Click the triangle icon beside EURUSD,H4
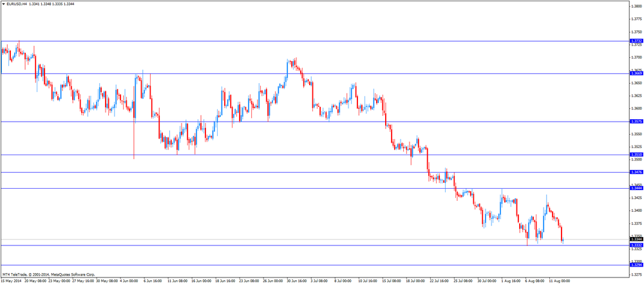 tap(4, 4)
